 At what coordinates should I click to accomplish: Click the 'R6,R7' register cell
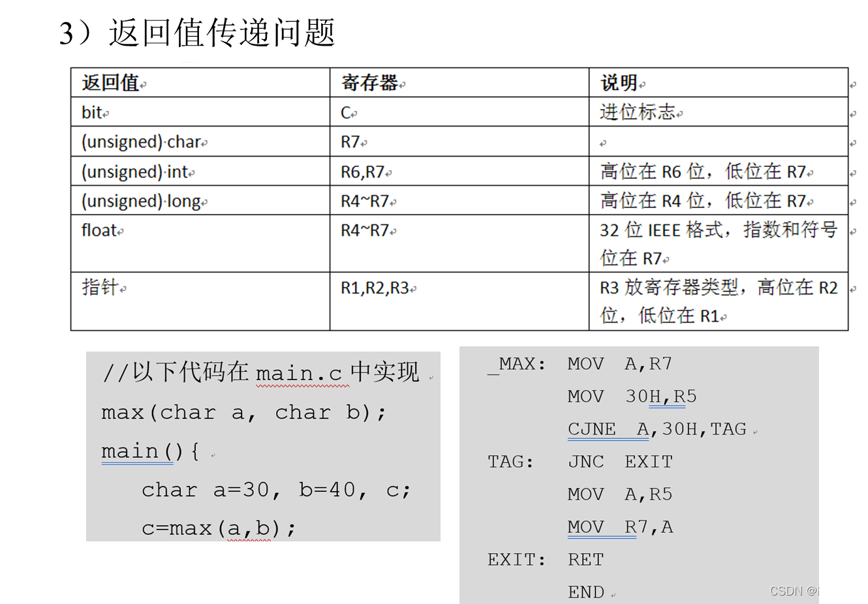[x=459, y=171]
